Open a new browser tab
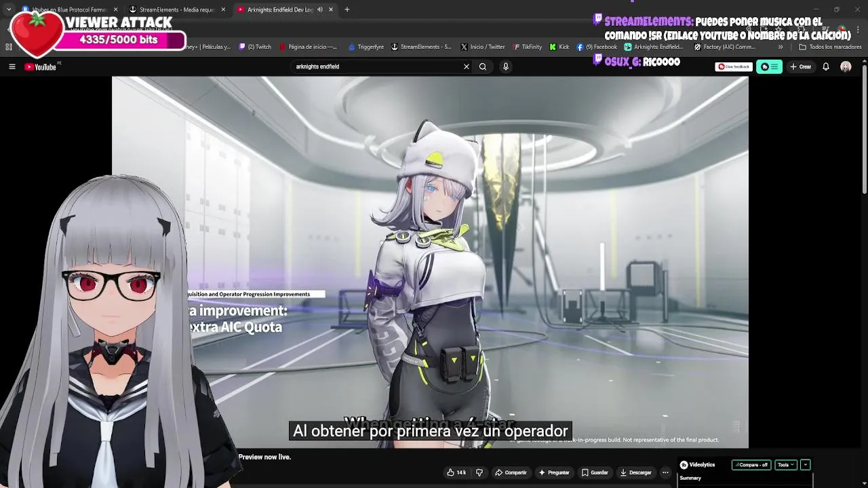This screenshot has width=868, height=488. [x=347, y=9]
